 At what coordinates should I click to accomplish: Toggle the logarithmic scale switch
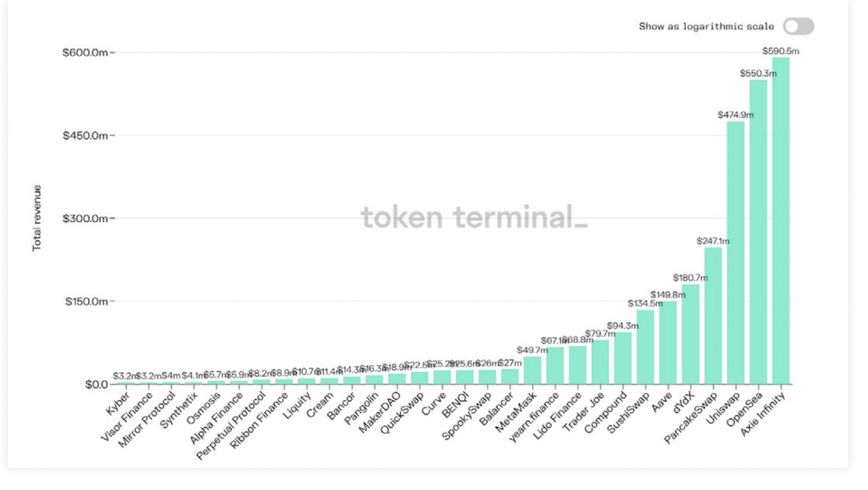(x=798, y=26)
